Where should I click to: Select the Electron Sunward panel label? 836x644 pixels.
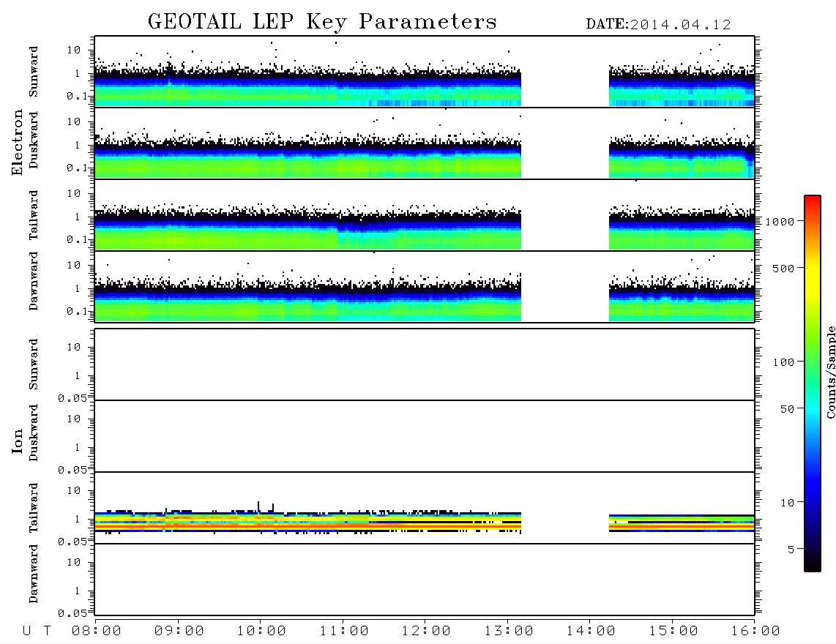point(34,72)
